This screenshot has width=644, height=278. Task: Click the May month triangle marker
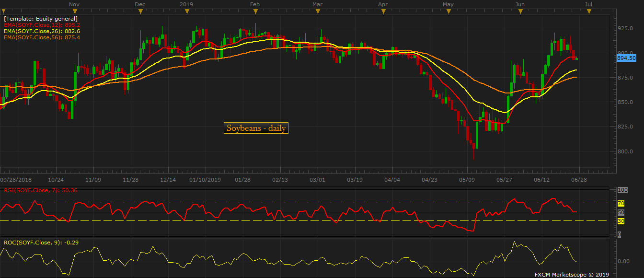coord(448,12)
